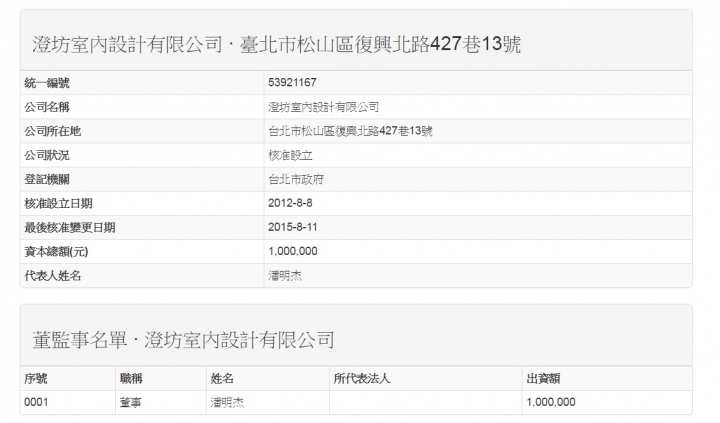Click the 最後核准變更日期 label

[69, 227]
